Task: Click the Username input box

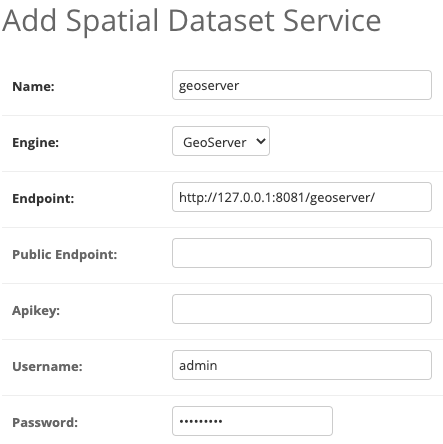Action: click(302, 365)
